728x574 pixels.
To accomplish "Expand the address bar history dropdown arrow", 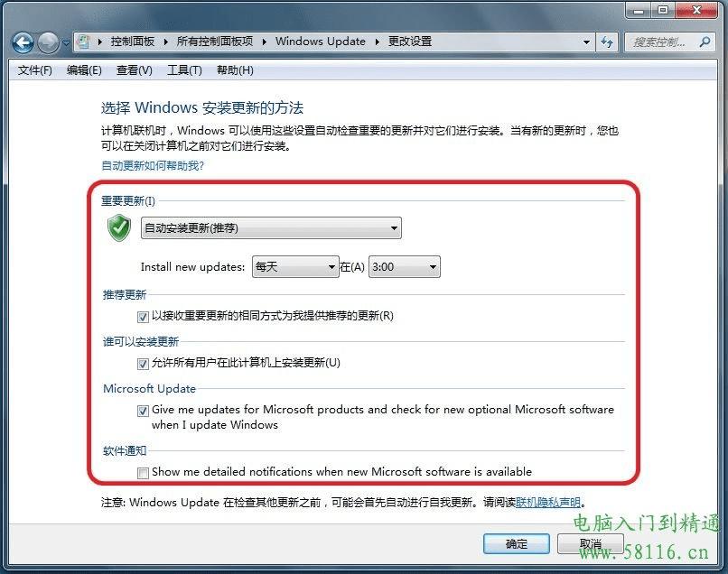I will 586,42.
